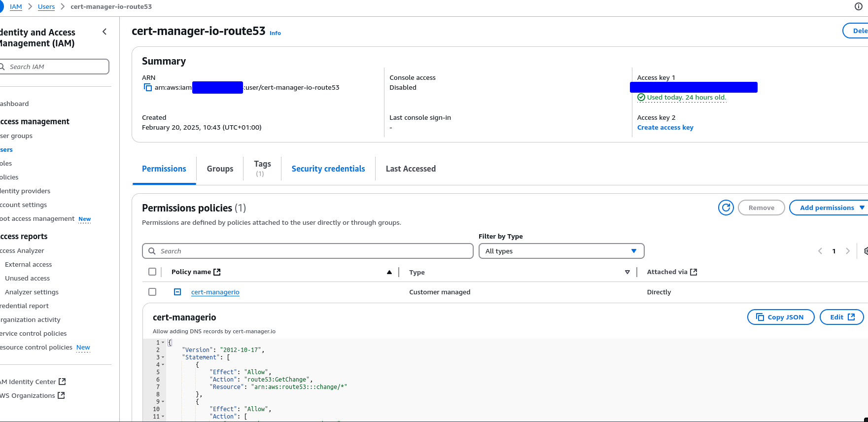
Task: Click the Attached via external link icon
Action: (694, 272)
